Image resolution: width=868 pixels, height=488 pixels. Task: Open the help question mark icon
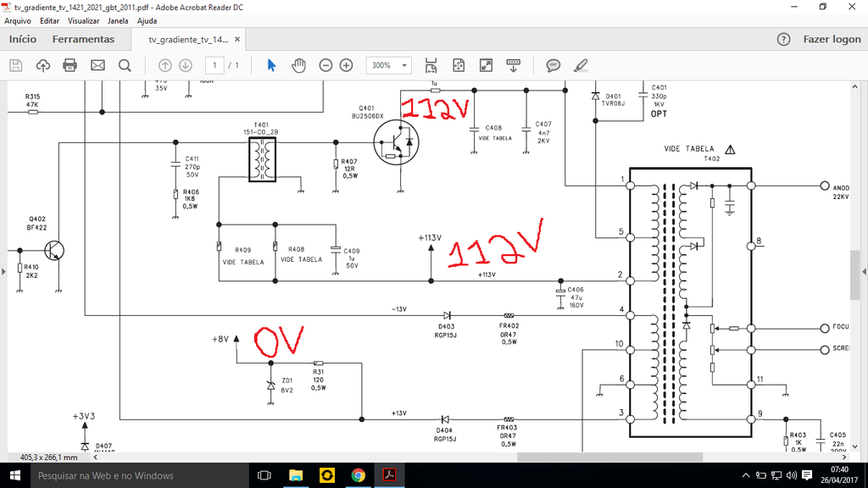(783, 39)
